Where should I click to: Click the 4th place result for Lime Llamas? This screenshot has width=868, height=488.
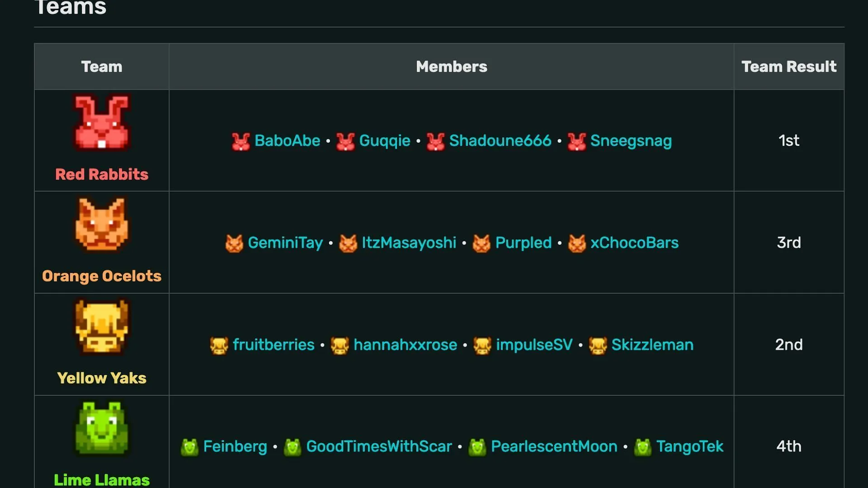pyautogui.click(x=788, y=446)
